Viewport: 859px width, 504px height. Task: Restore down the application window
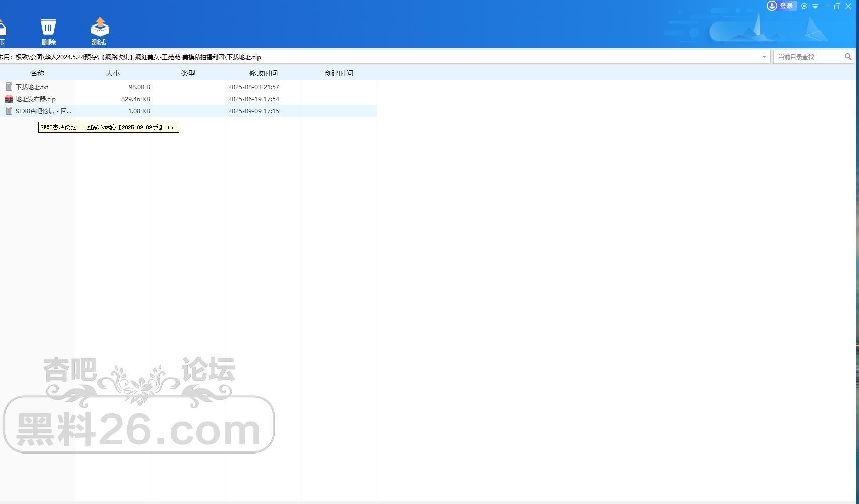coord(837,6)
